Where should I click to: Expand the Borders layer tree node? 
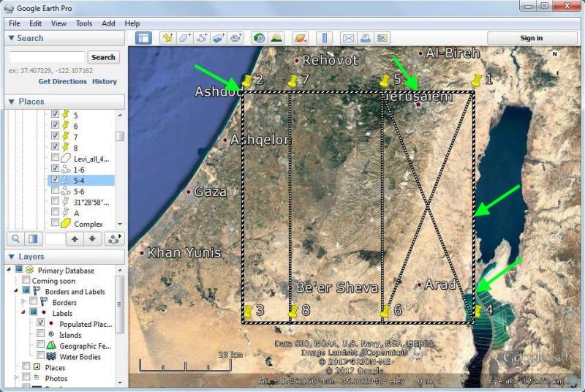pyautogui.click(x=23, y=302)
